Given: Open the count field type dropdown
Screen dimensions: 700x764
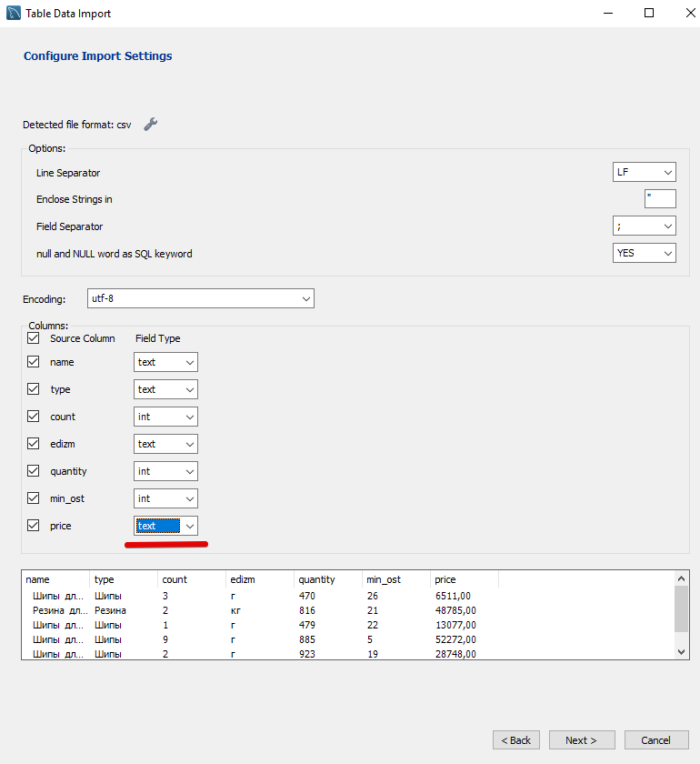Looking at the screenshot, I should pos(165,417).
